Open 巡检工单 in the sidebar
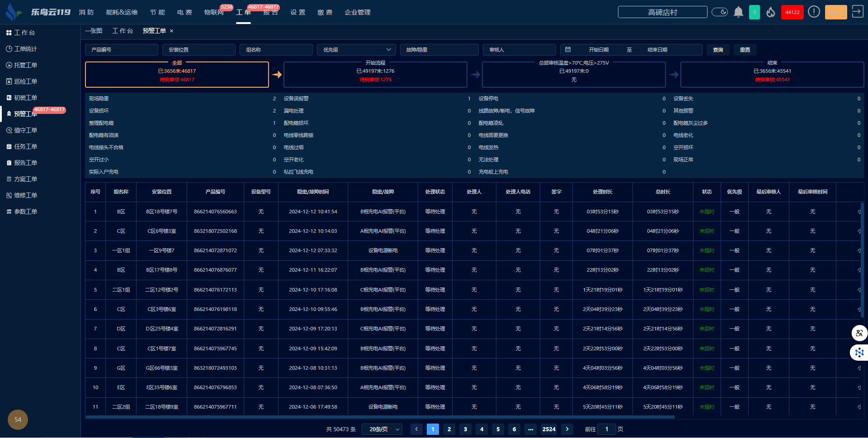Screen dimensions: 868x438 click(x=25, y=81)
